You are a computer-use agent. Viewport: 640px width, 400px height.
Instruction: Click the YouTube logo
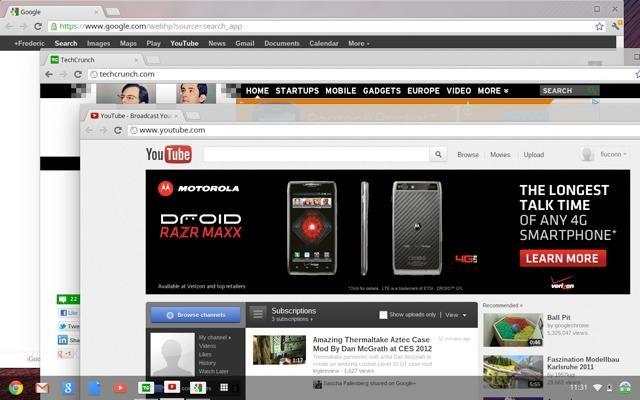point(168,154)
